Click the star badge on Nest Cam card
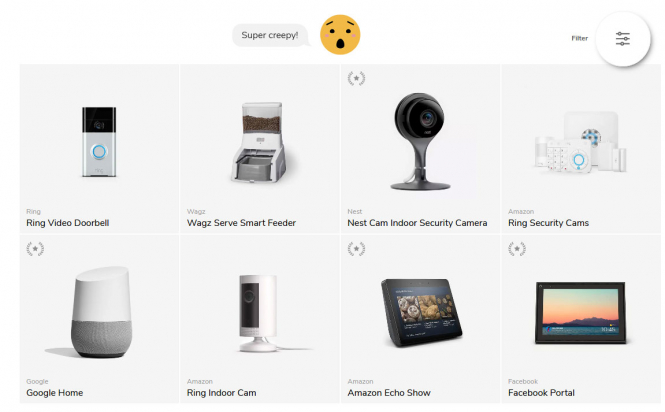Viewport: 665px width, 412px height. [x=356, y=78]
